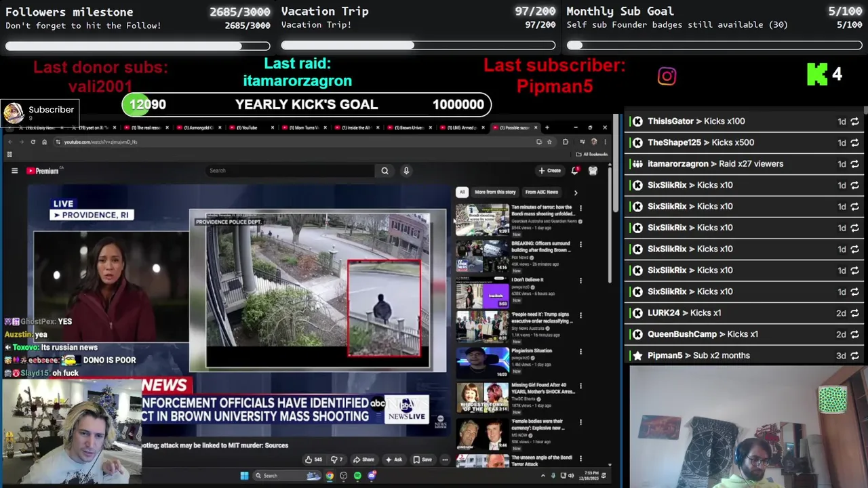
Task: Switch to the 'Brown Univers' browser tab
Action: coord(409,127)
